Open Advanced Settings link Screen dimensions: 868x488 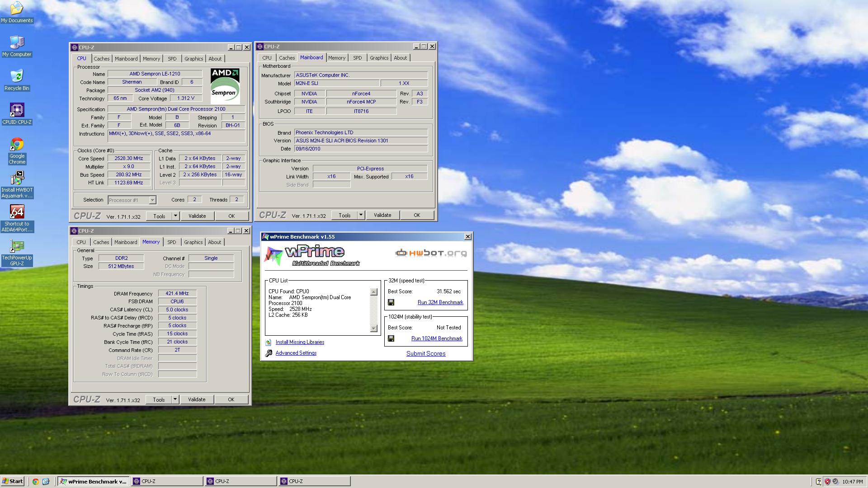point(296,353)
